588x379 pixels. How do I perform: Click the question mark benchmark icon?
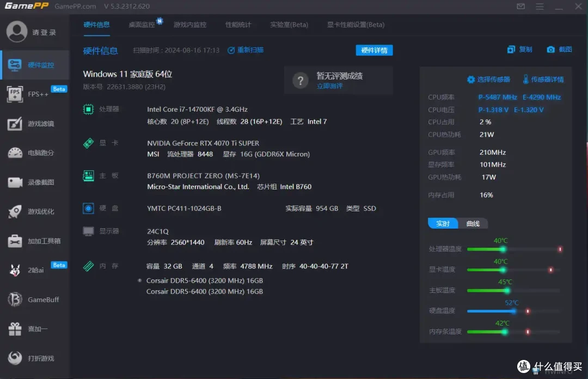(x=301, y=80)
